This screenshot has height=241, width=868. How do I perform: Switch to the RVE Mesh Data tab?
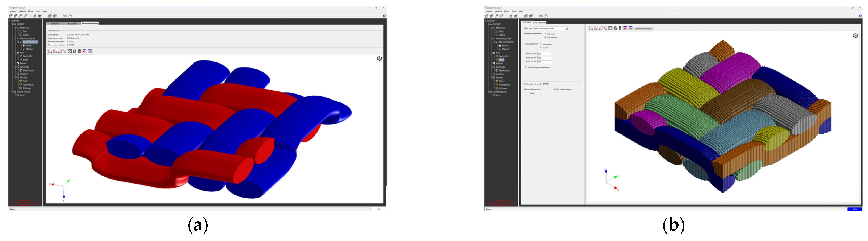(540, 22)
